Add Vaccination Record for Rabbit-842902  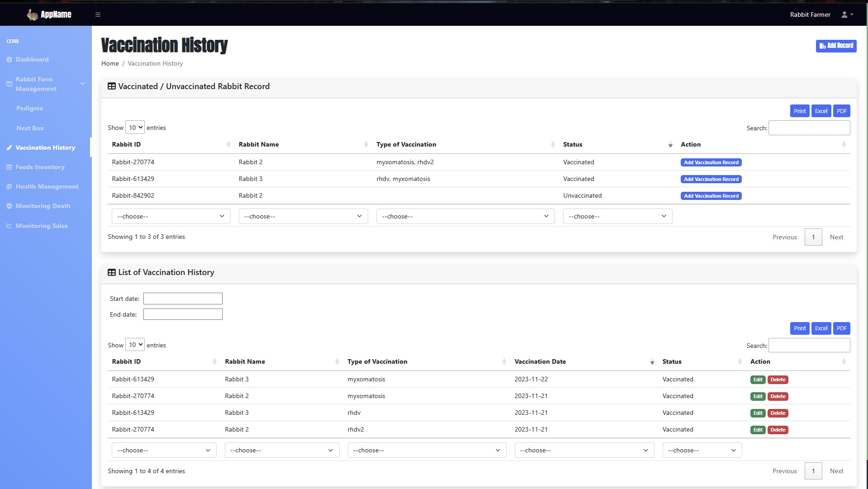[x=711, y=196]
